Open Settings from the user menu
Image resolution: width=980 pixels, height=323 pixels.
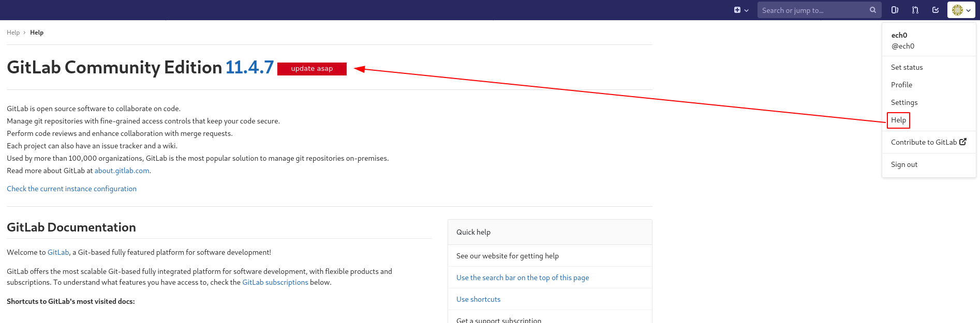click(904, 102)
